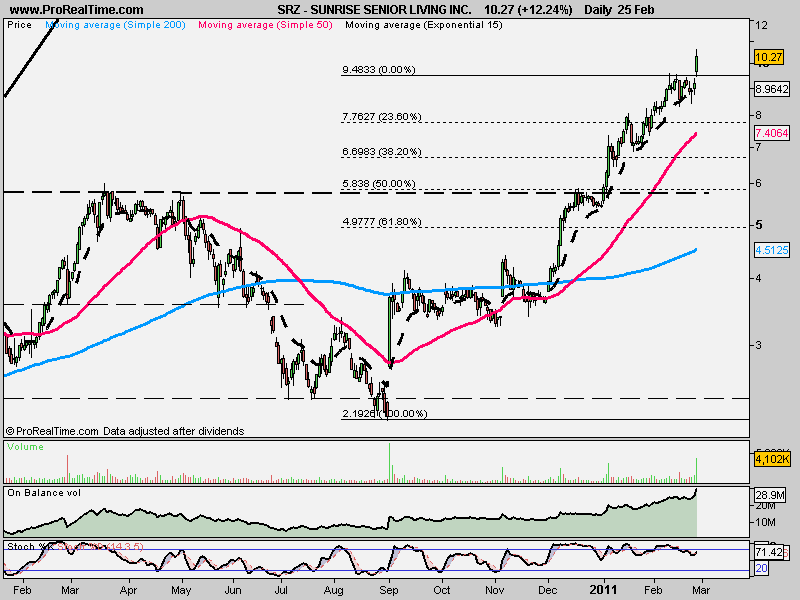Select the Moving average (Simple 50) legend
The width and height of the screenshot is (800, 600).
click(265, 25)
